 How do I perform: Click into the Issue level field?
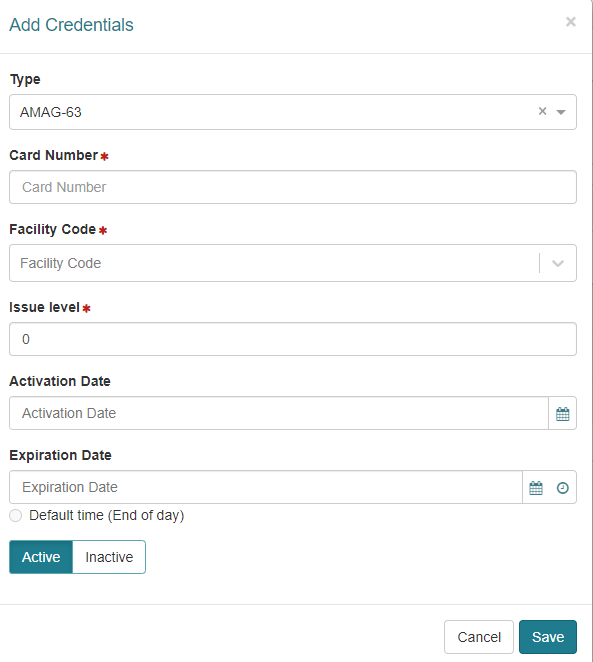[x=293, y=339]
